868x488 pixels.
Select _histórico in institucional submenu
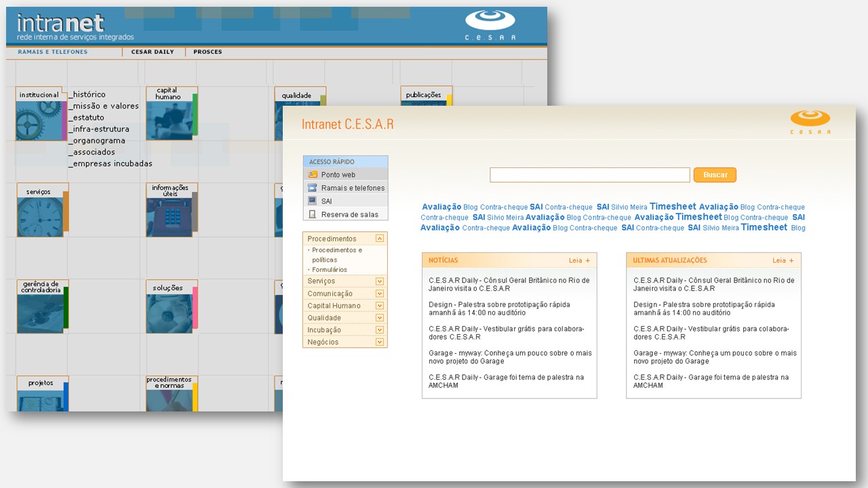point(87,94)
